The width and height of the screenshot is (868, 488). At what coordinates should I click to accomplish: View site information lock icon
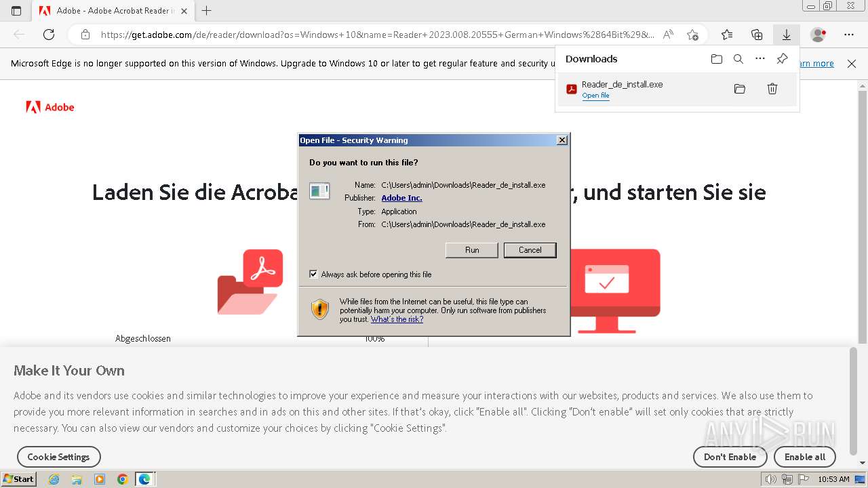click(85, 35)
